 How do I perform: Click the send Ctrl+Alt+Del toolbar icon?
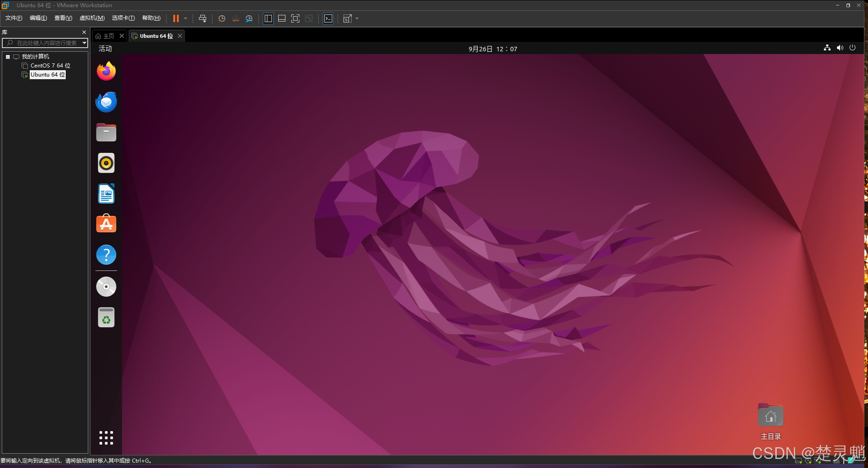click(203, 18)
